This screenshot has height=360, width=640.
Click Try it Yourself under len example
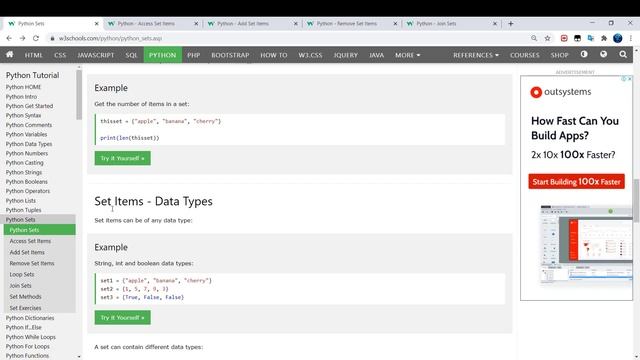(122, 158)
